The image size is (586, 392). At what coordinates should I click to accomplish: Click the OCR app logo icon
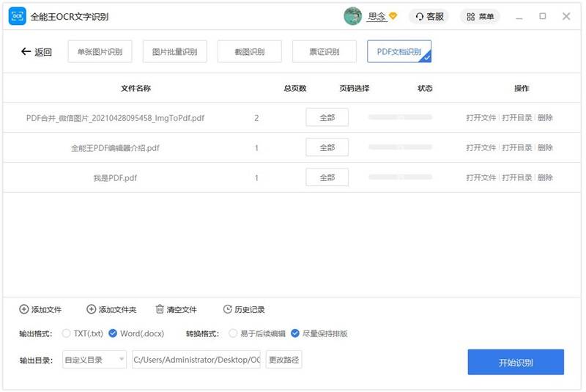[x=17, y=16]
